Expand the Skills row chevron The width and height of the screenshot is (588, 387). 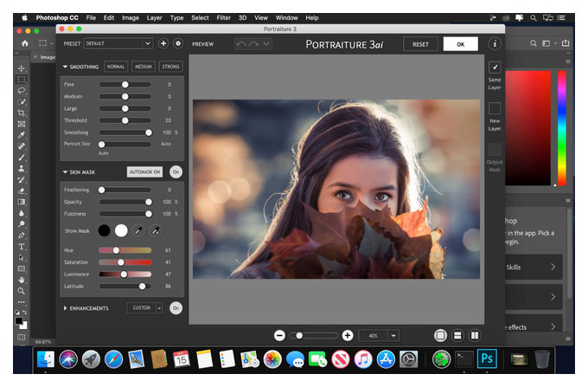point(553,267)
